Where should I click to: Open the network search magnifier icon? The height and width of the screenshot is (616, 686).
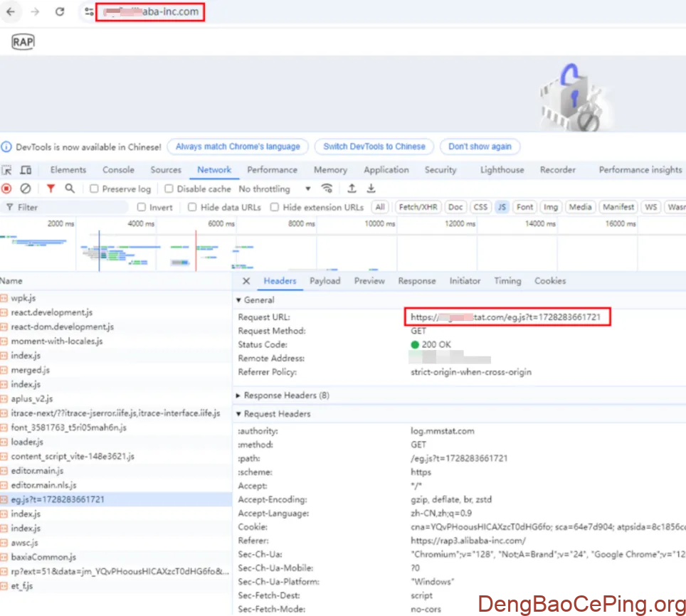(70, 188)
